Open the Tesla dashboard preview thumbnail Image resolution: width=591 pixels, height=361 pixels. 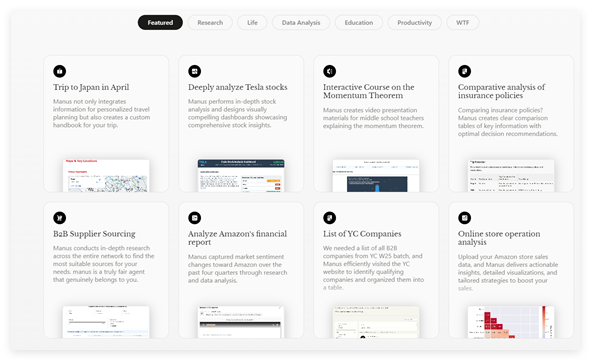coord(241,176)
